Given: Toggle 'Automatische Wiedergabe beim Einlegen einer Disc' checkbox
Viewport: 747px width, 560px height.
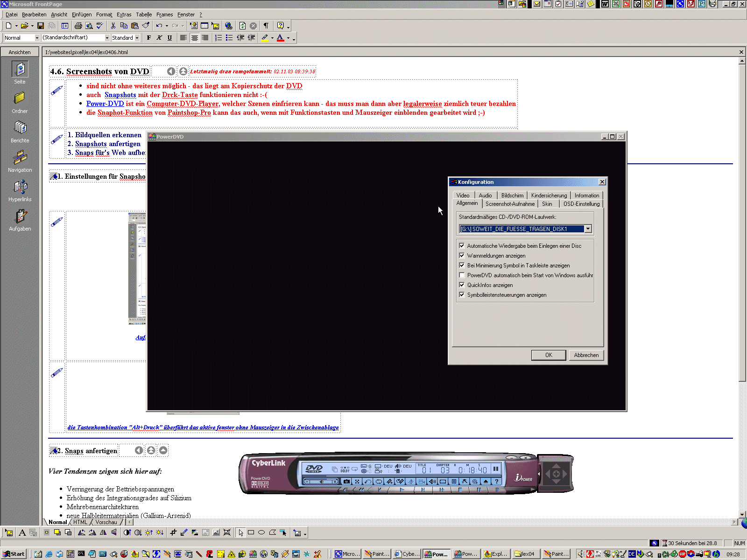Looking at the screenshot, I should pos(462,245).
